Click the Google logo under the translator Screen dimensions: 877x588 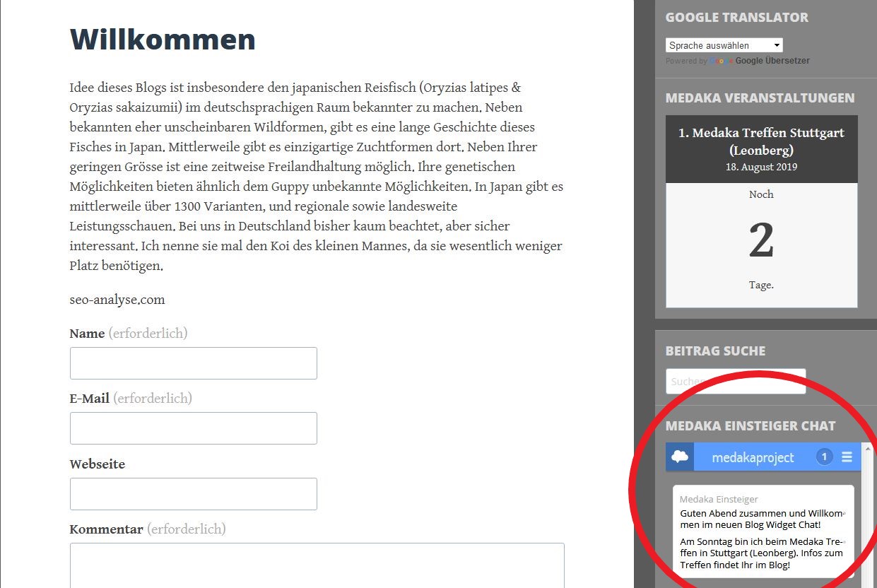coord(721,61)
